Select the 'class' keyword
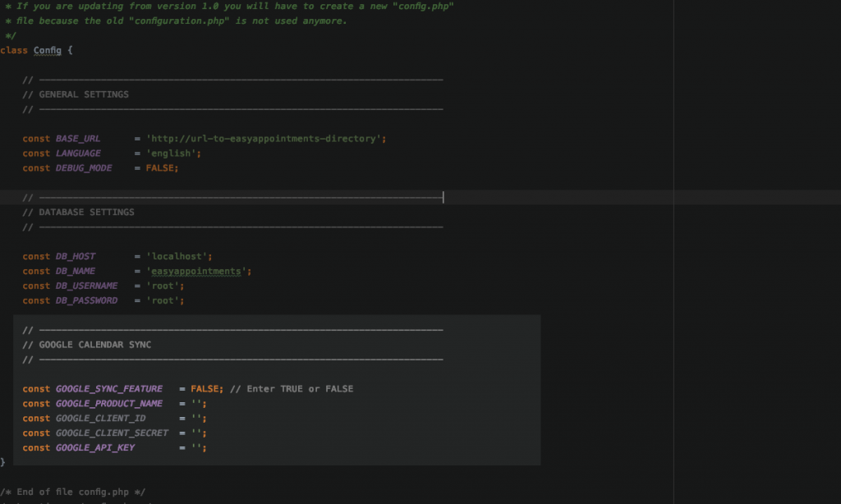 click(14, 50)
